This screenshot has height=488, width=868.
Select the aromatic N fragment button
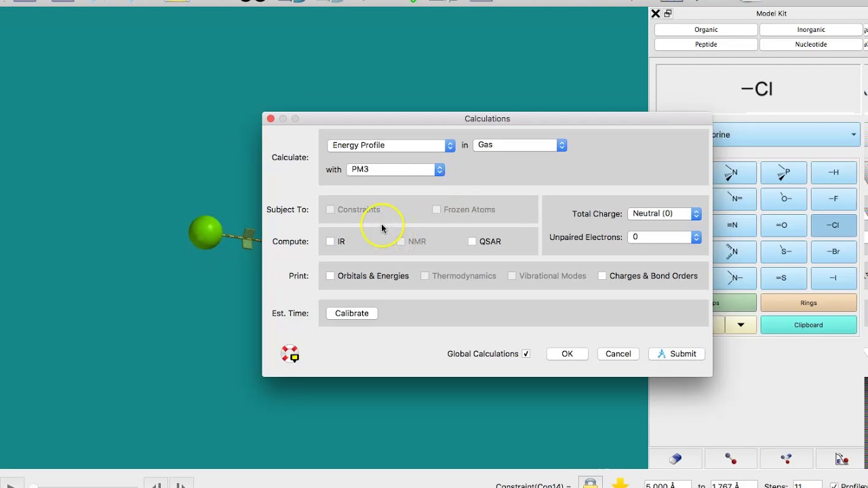[x=734, y=251]
